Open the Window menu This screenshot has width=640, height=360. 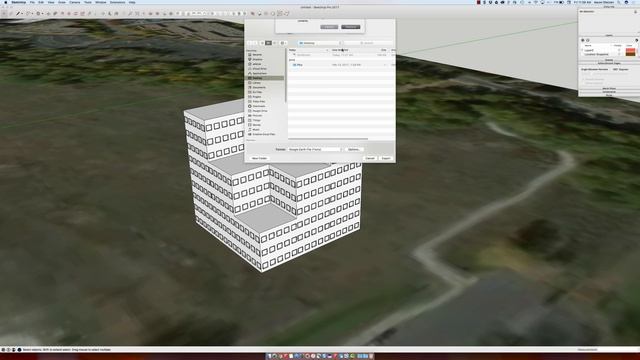(x=100, y=2)
